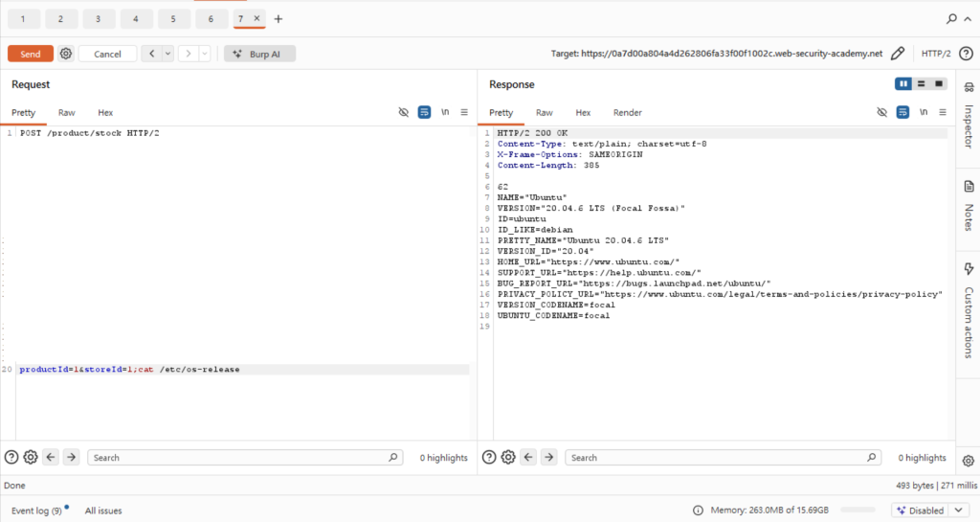Toggle word wrap in Request panel
Screen dimensions: 980x522
pos(424,112)
